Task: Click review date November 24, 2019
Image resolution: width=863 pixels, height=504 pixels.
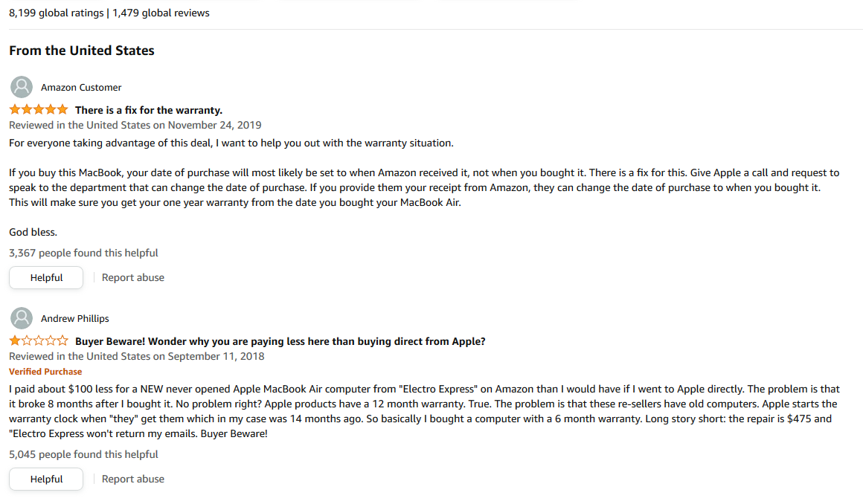Action: 215,125
